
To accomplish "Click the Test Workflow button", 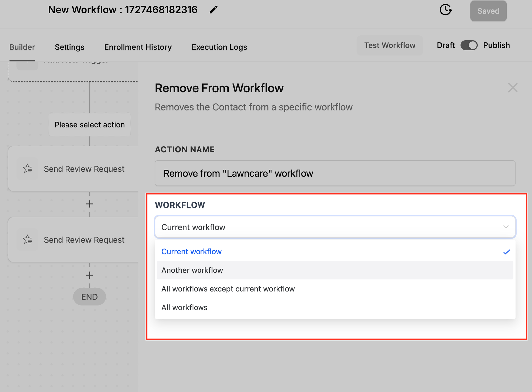I will click(390, 45).
